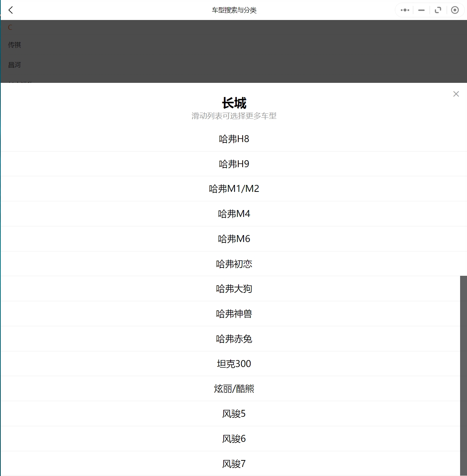The image size is (467, 476).
Task: Select the 哈弗H8 model
Action: tap(234, 139)
